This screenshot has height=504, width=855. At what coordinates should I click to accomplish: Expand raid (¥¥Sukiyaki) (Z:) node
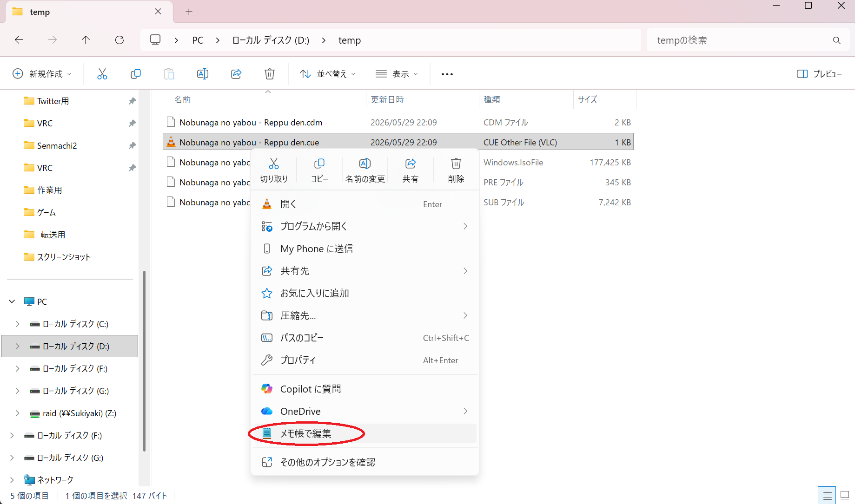tap(18, 413)
